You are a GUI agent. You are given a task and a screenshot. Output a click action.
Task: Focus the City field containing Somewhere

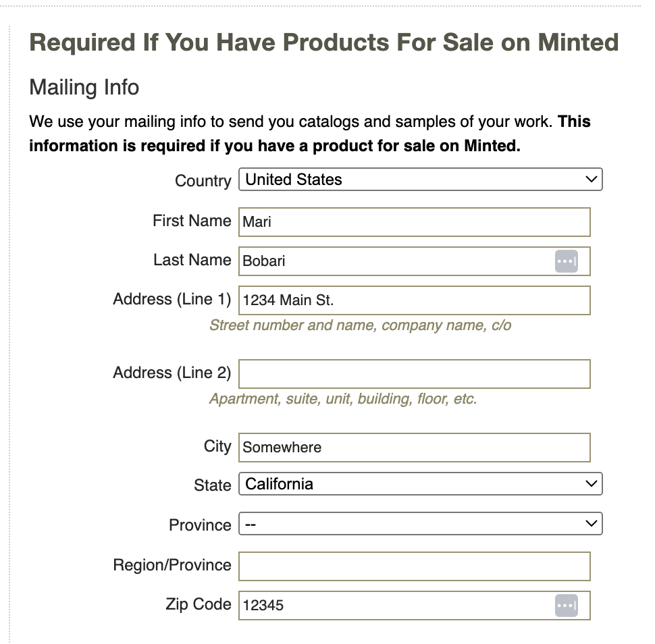(413, 448)
